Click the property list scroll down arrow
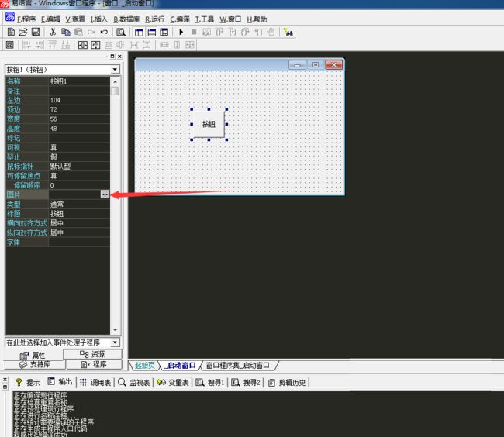Viewport: 504px width, 437px height. coord(115,330)
